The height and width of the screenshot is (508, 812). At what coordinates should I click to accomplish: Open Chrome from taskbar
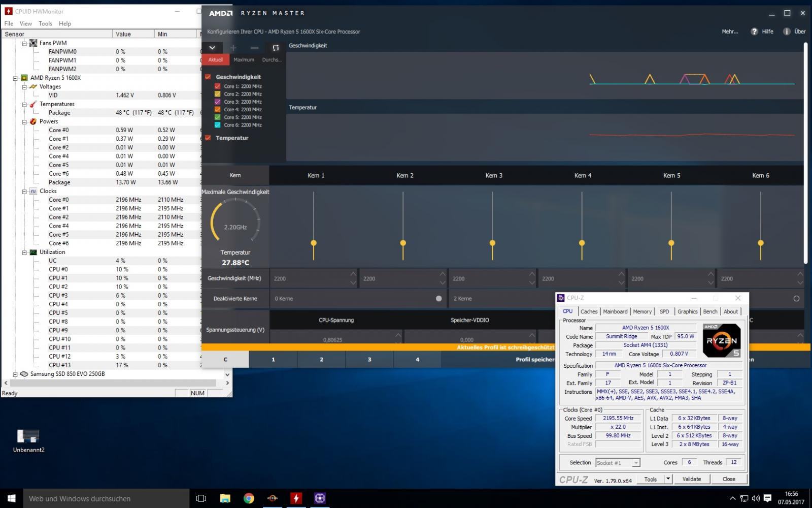tap(249, 498)
